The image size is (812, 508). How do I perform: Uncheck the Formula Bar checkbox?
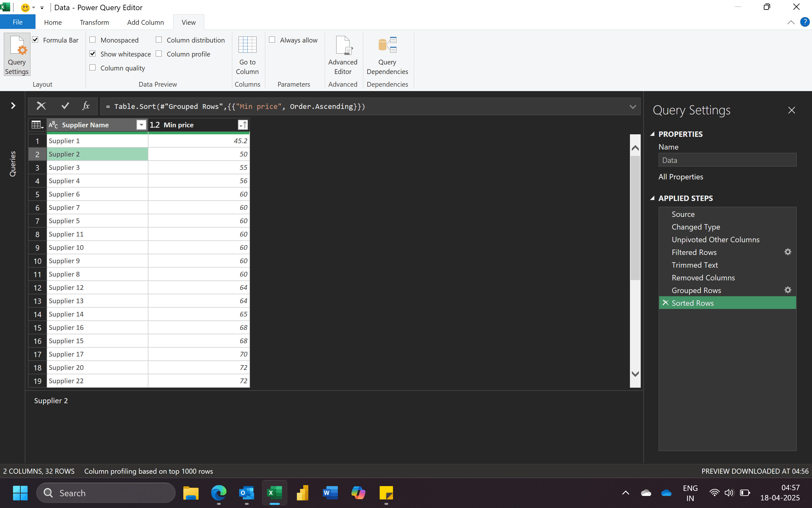click(x=35, y=40)
